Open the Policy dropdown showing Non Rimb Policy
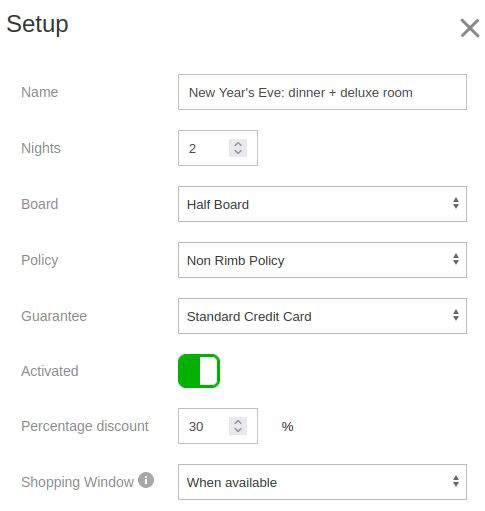485x511 pixels. coord(322,260)
